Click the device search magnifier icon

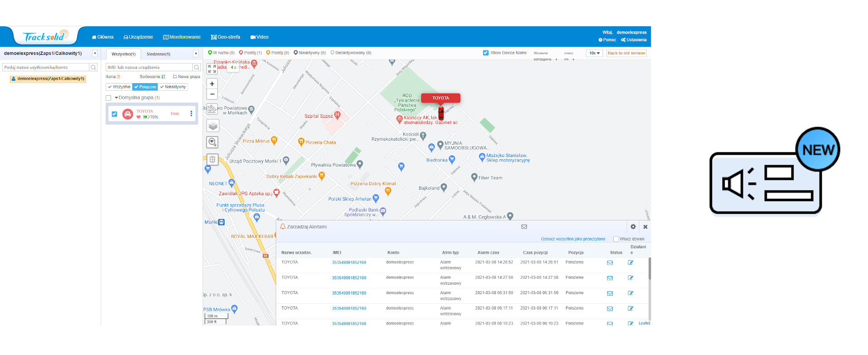(197, 67)
